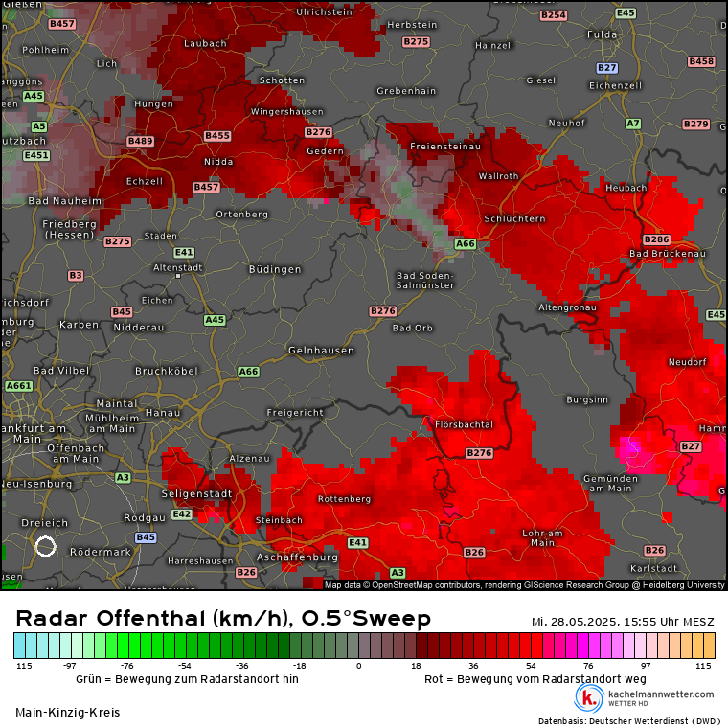
Task: Click the Seligenstadt town label
Action: tap(196, 493)
